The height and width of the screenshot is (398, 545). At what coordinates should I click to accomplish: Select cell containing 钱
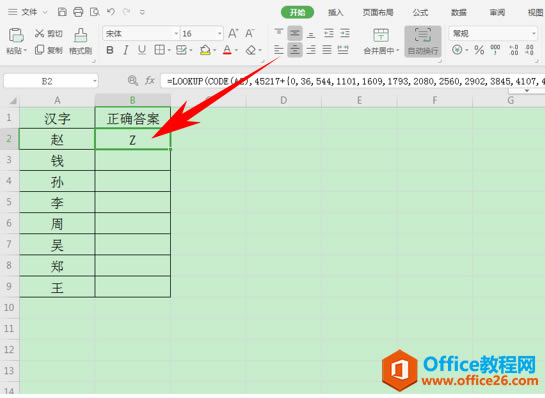[x=57, y=160]
